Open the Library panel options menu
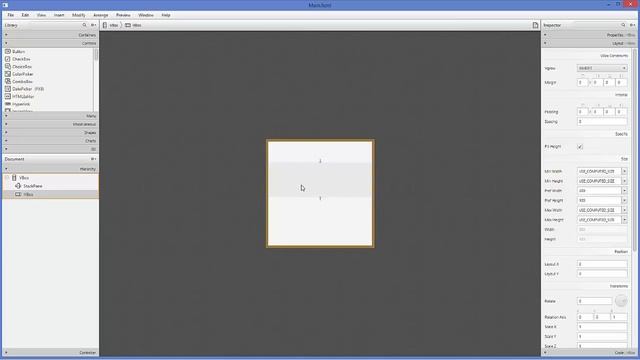640x360 pixels. (x=93, y=25)
